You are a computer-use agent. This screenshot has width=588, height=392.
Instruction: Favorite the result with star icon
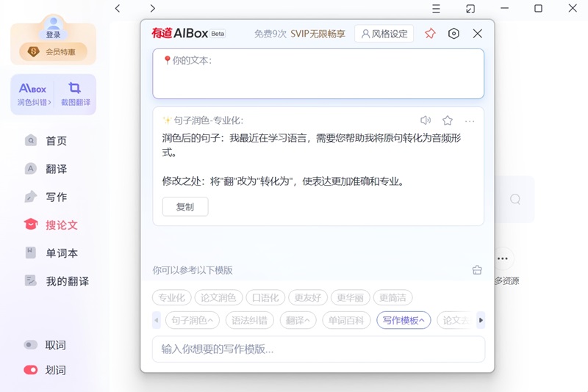pos(448,120)
